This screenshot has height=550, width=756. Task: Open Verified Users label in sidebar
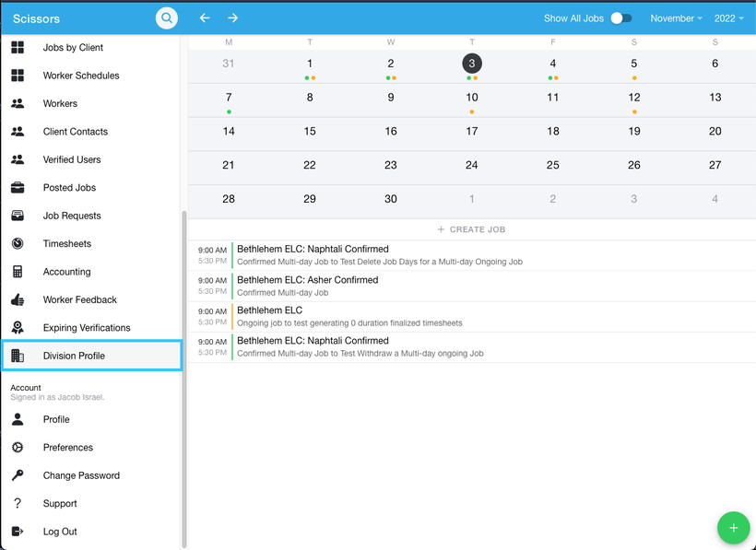(72, 159)
